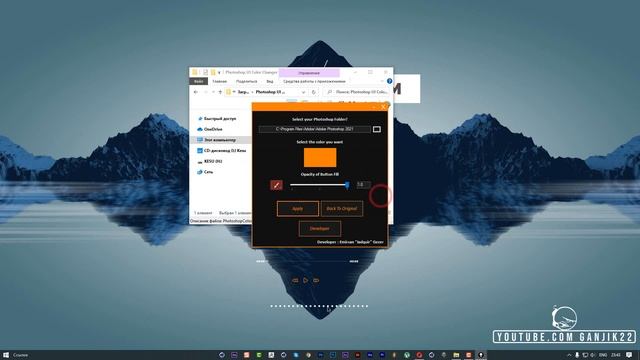Click the Photoshop UI breadcrumb in address bar
The height and width of the screenshot is (360, 640).
click(x=270, y=92)
